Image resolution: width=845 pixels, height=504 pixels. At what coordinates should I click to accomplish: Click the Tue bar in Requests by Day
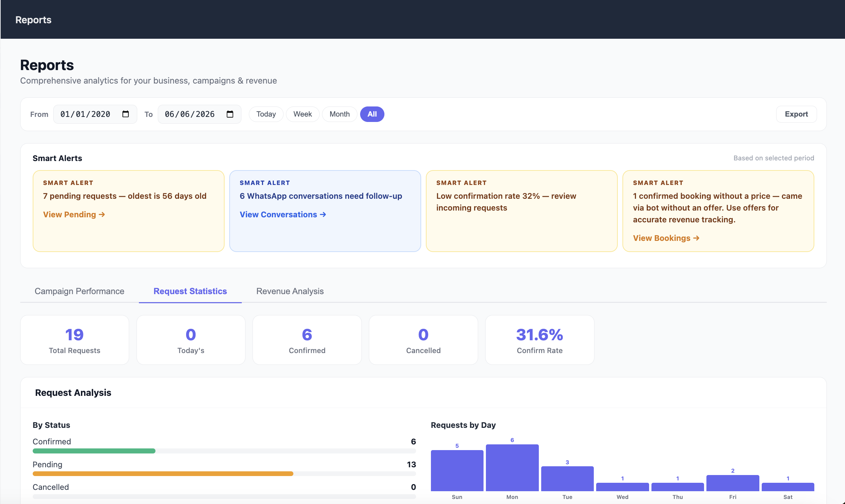(x=567, y=479)
